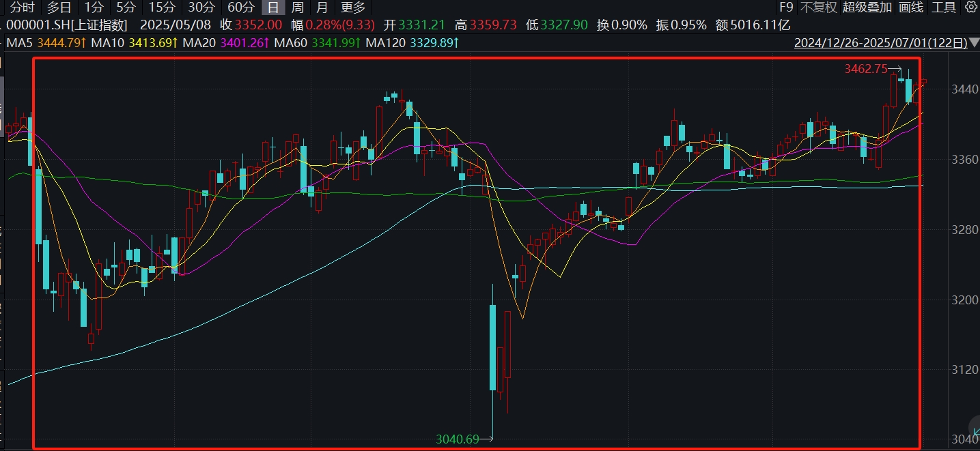
Task: Click the opening price 3331.21
Action: coord(422,25)
